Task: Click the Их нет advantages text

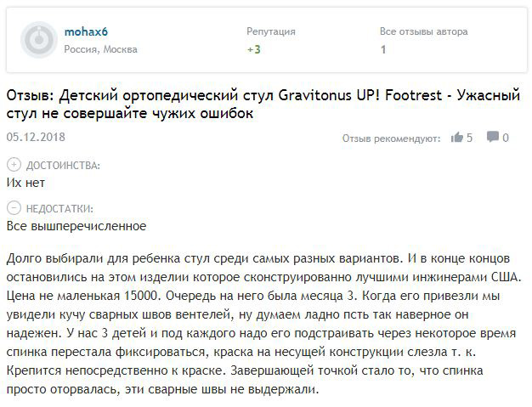Action: pyautogui.click(x=25, y=182)
